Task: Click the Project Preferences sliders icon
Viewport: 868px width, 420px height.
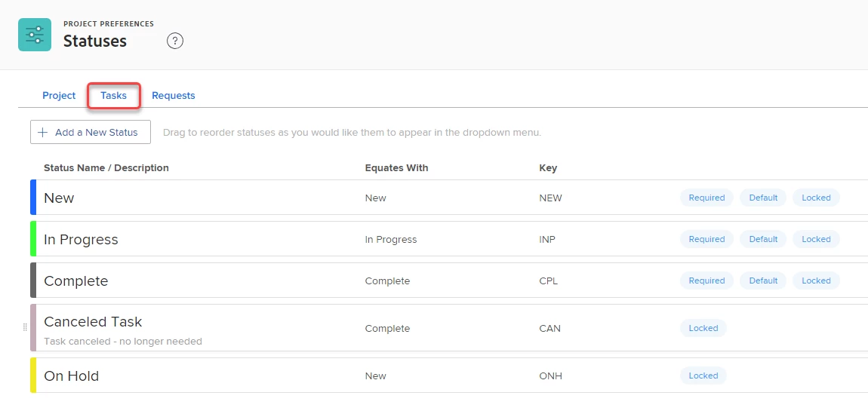Action: 35,35
